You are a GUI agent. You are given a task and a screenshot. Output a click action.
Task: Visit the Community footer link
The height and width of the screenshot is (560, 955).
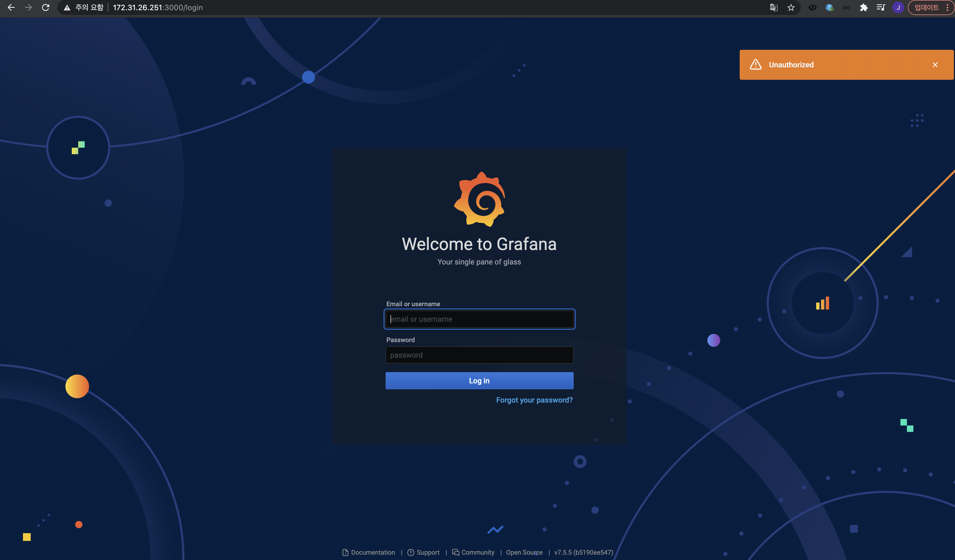(477, 553)
